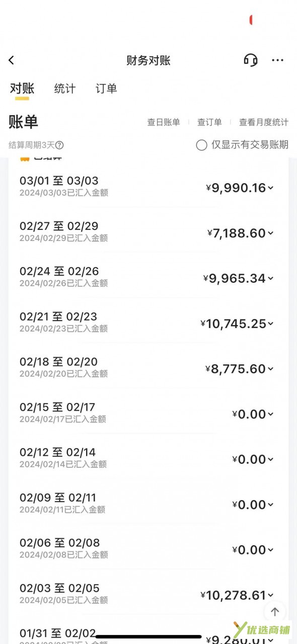The image size is (297, 644).
Task: Expand the ¥10,745.25 bill chevron
Action: [x=271, y=324]
